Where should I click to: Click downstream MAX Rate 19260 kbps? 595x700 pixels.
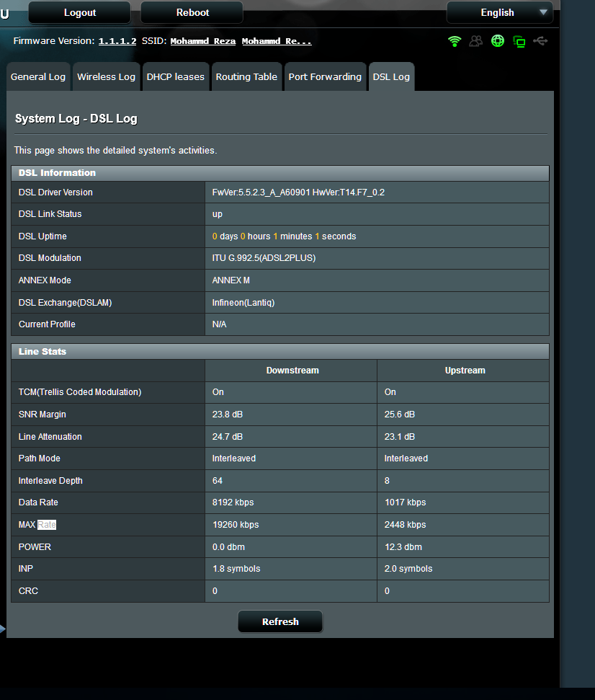point(236,525)
